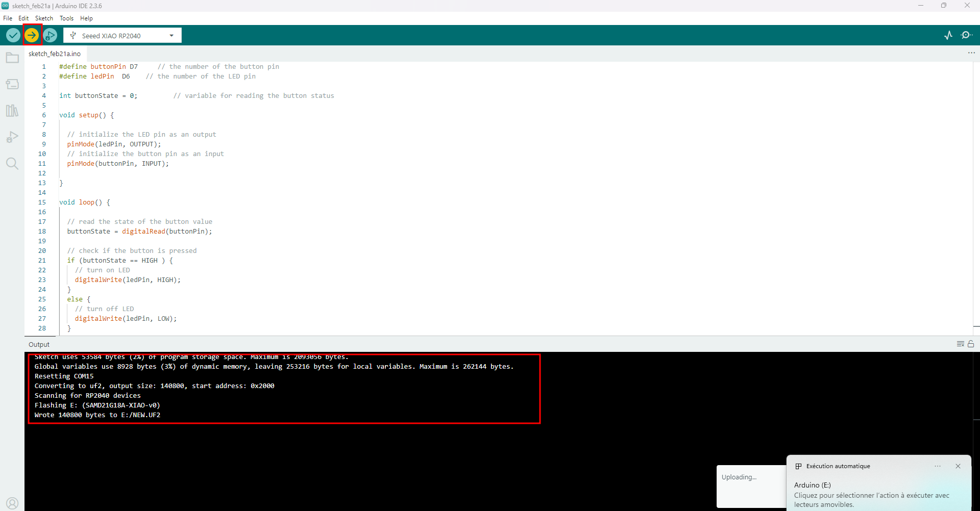Click the Upload arrow button
Screen dimensions: 980x511
point(32,35)
